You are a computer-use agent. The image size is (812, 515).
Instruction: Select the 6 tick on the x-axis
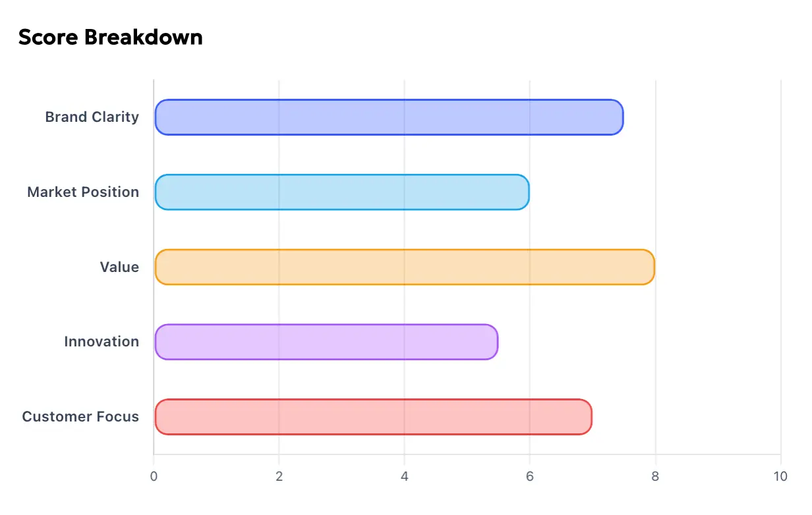[x=529, y=476]
